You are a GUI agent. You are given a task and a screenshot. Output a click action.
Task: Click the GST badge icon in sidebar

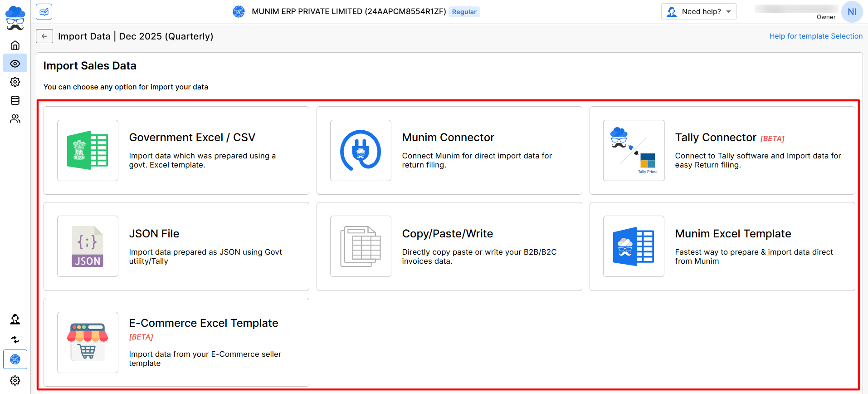15,360
